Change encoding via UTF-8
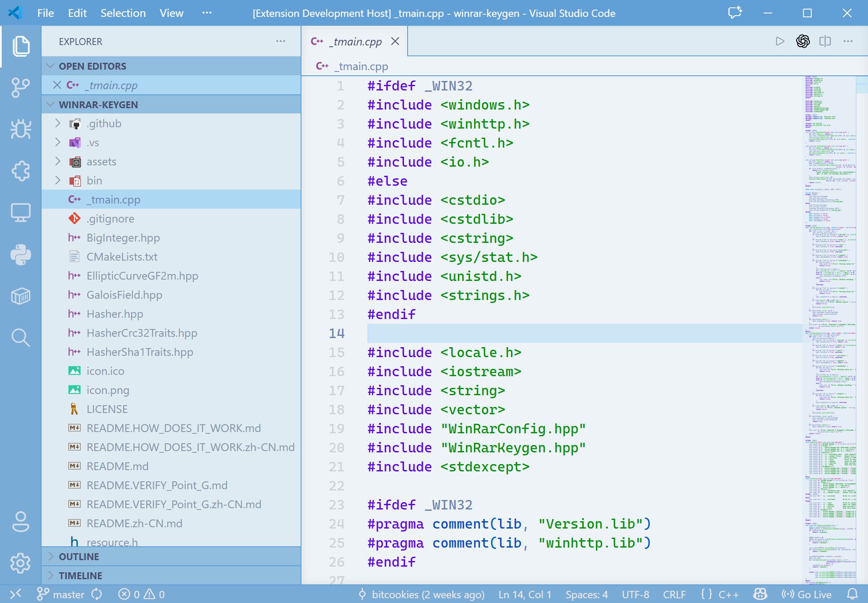 (x=635, y=594)
